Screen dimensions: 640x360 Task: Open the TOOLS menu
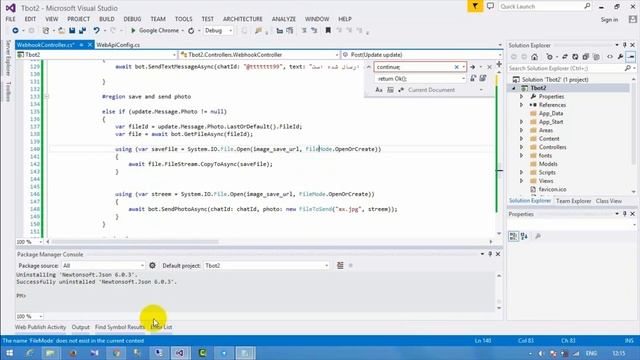(184, 19)
